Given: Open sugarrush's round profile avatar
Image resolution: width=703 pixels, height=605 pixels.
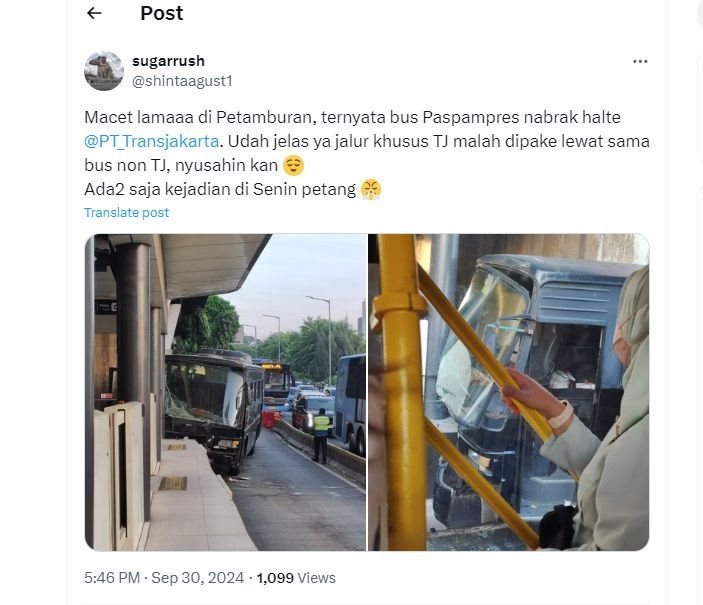Looking at the screenshot, I should point(104,71).
